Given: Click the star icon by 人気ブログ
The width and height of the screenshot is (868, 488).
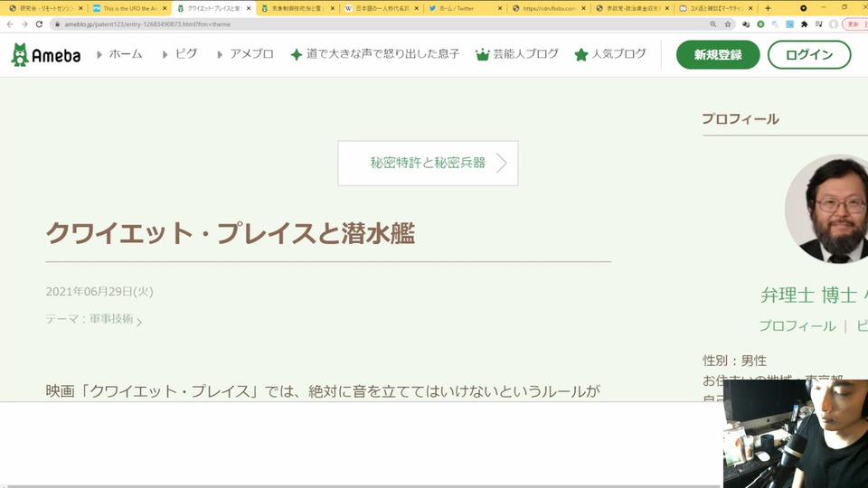Looking at the screenshot, I should (580, 55).
